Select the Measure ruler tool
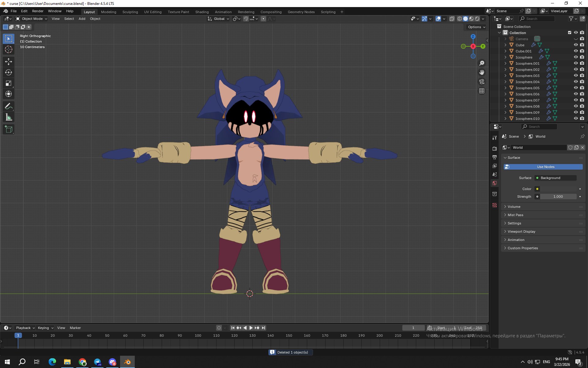Image resolution: width=588 pixels, height=368 pixels. coord(9,117)
